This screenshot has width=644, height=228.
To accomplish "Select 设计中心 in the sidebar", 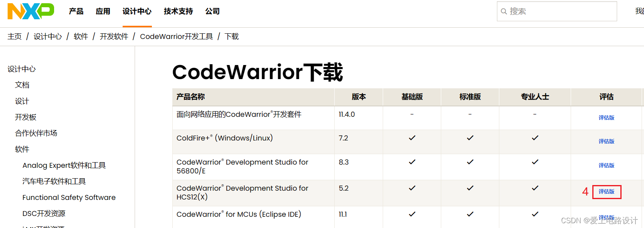I will click(x=22, y=69).
